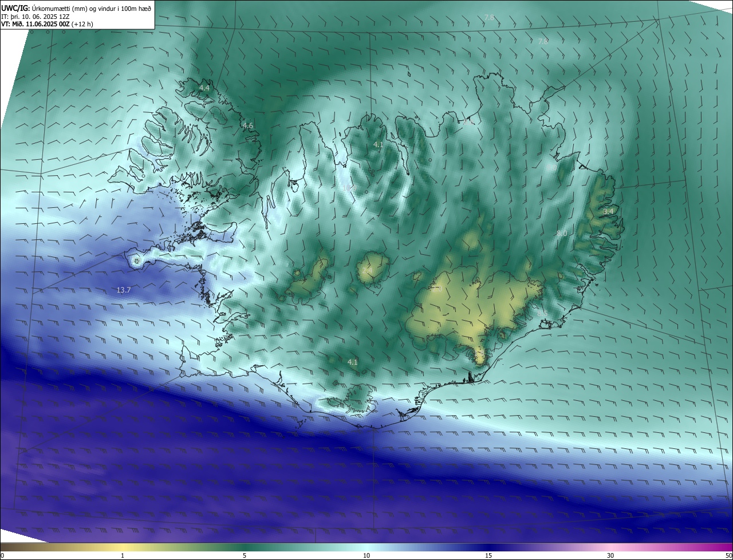The image size is (733, 560).
Task: Click the 4.6 value label on map
Action: (x=248, y=125)
